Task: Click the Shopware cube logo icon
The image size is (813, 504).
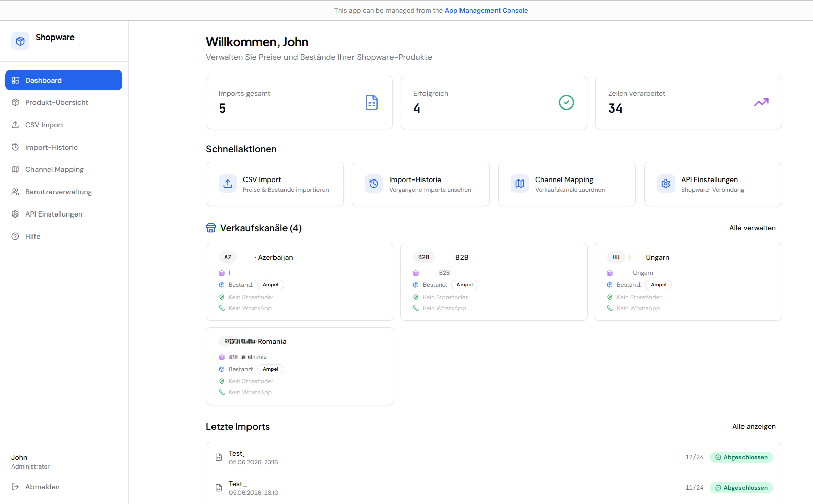Action: pyautogui.click(x=20, y=41)
